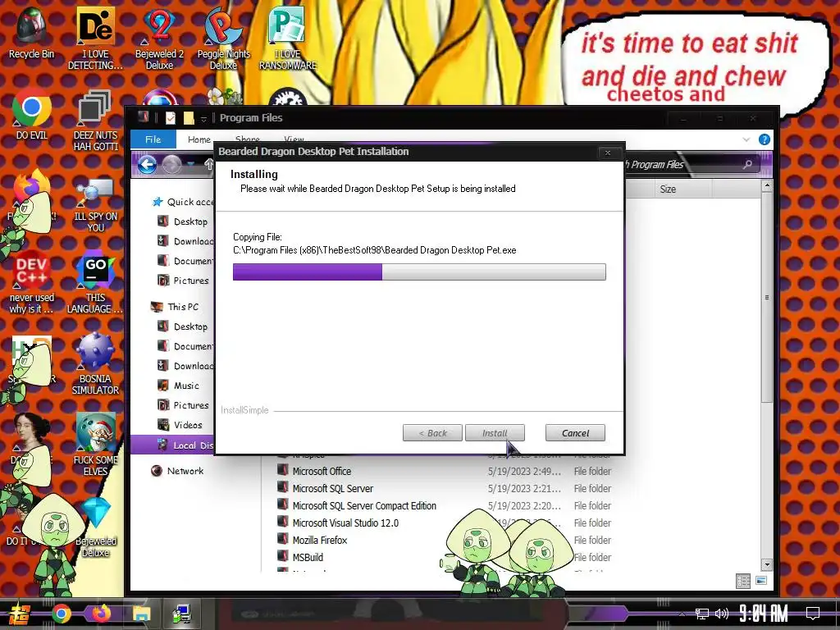Viewport: 840px width, 630px height.
Task: Open the volume icon in system tray
Action: [722, 614]
